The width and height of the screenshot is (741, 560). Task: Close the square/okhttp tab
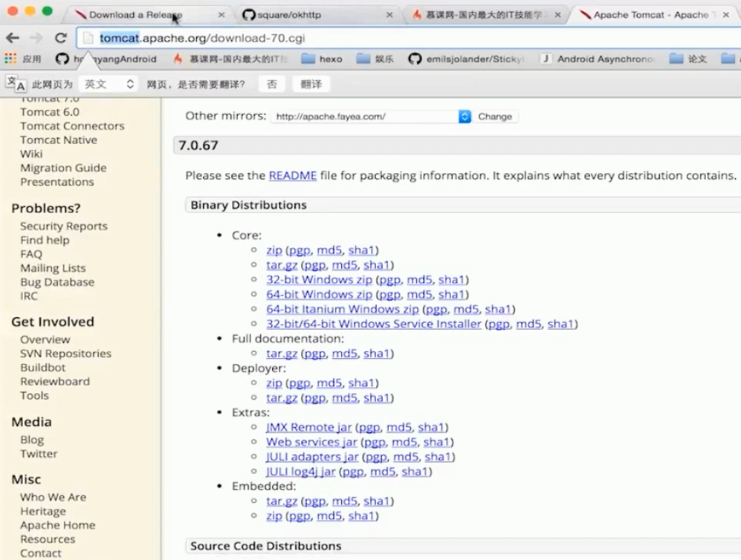coord(390,14)
